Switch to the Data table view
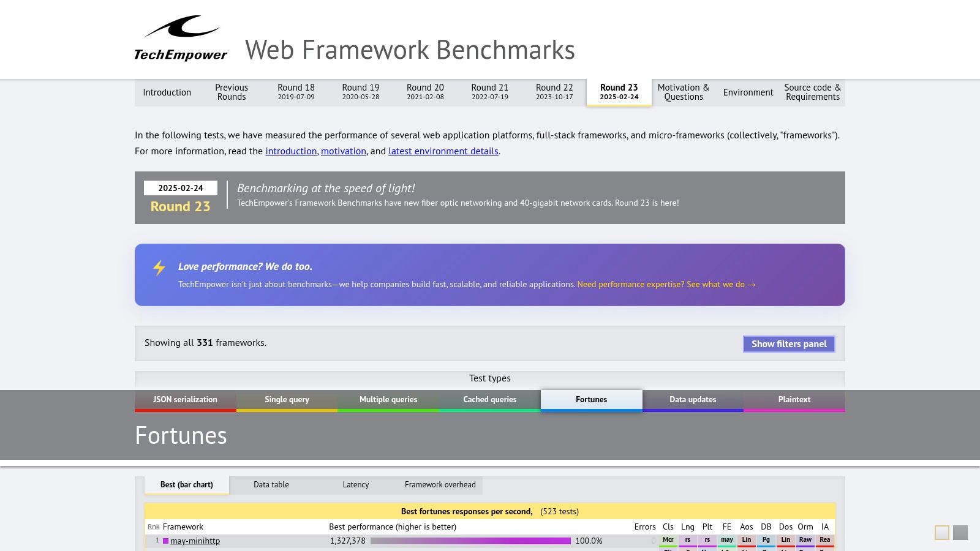Screen dimensions: 980x551 pos(271,485)
